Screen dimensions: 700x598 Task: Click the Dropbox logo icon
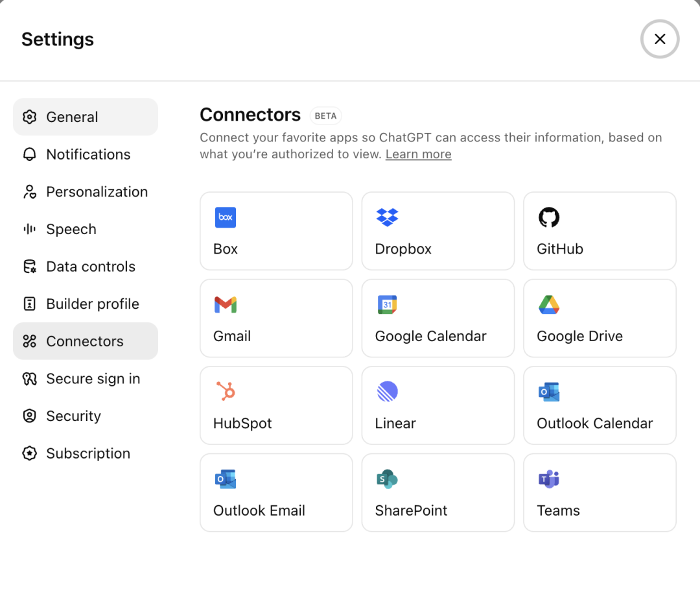pos(387,217)
